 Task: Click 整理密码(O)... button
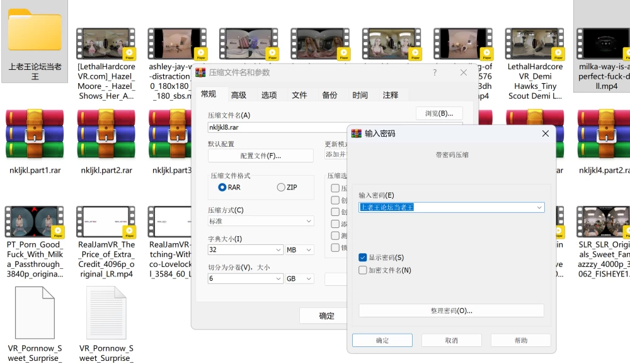pos(451,310)
